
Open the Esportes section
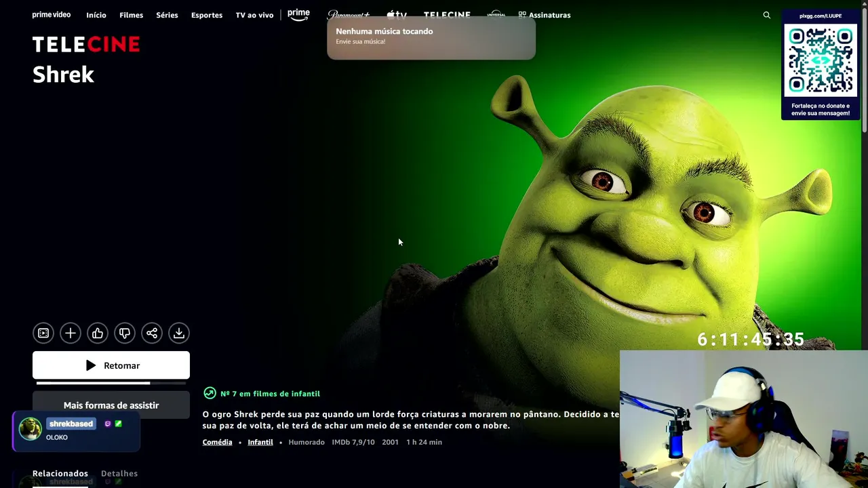(207, 15)
